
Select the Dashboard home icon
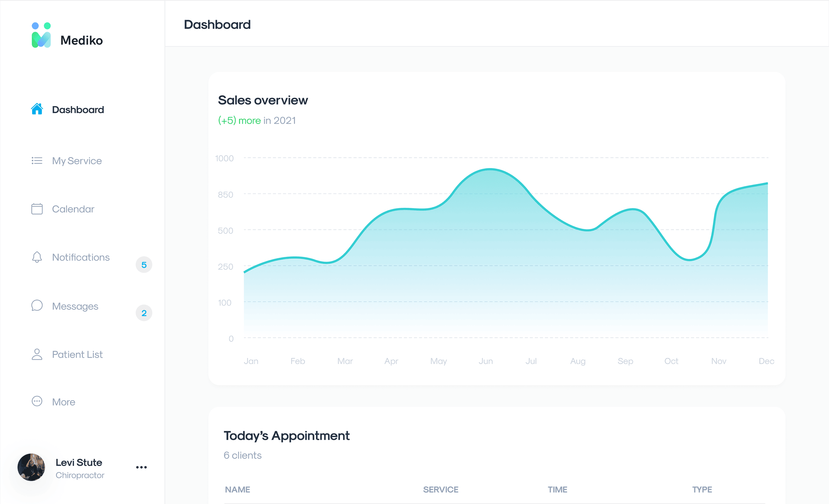click(37, 109)
